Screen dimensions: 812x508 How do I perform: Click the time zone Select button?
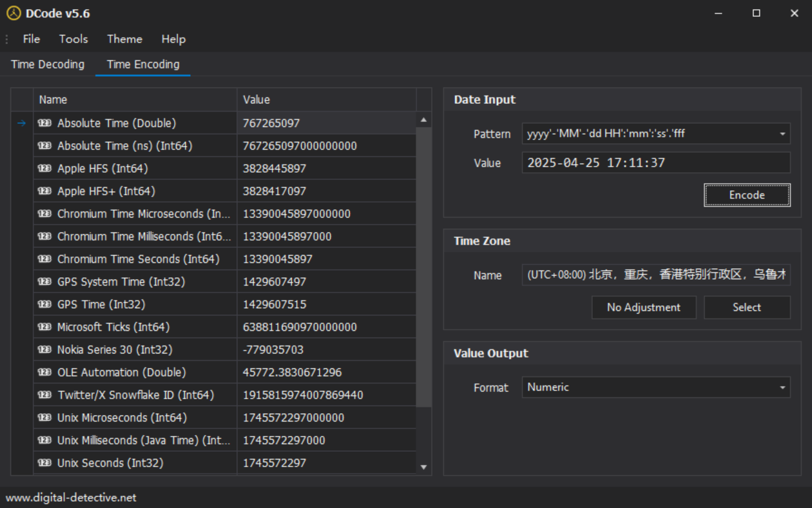coord(747,307)
